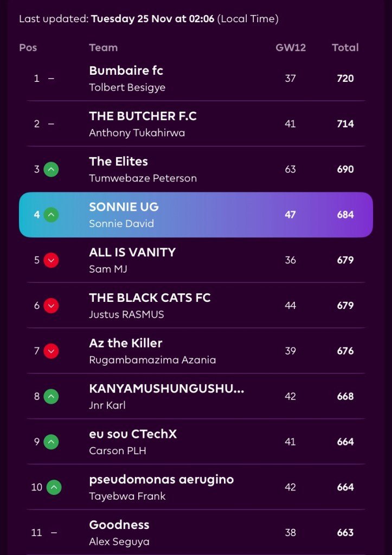This screenshot has width=392, height=555.
Task: Click the Team column header
Action: [x=103, y=48]
